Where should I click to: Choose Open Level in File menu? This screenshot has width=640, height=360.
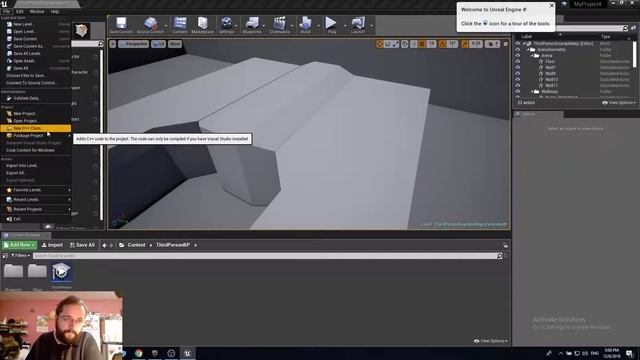[x=36, y=31]
